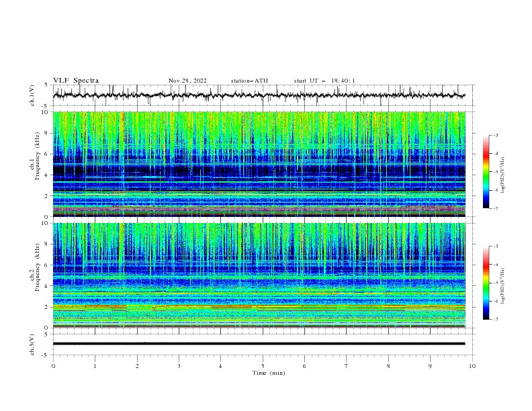Click the ch.2 color bar log(PSD) label
The height and width of the screenshot is (411, 532).
[x=503, y=285]
